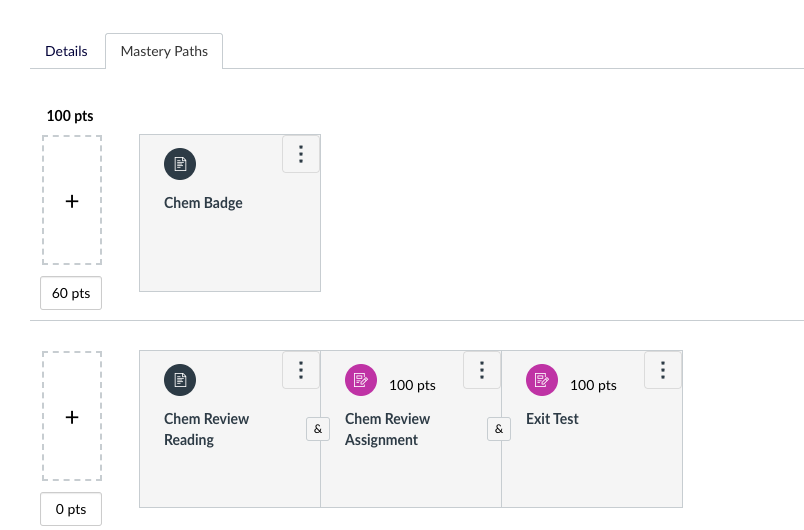Open the Exit Test options menu
Viewport: 804px width, 530px height.
click(663, 370)
